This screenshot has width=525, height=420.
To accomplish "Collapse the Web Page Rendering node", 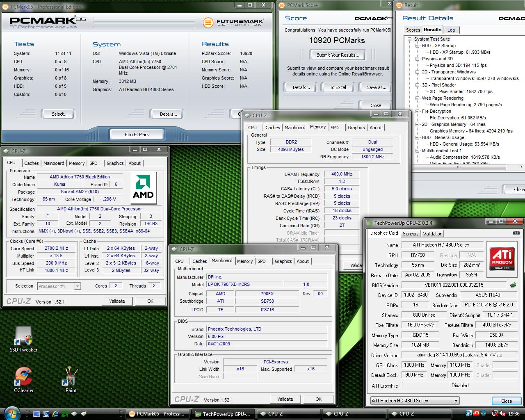I will pyautogui.click(x=417, y=98).
